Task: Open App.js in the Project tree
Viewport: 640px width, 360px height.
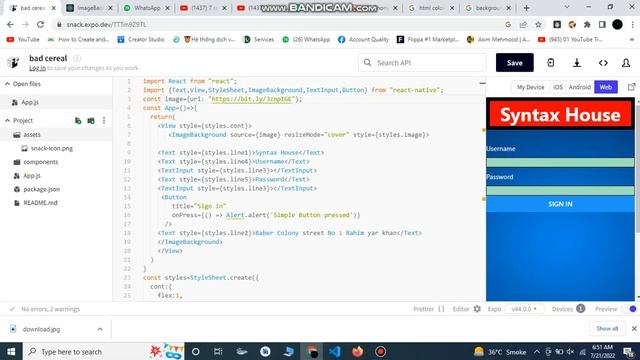Action: pyautogui.click(x=32, y=176)
